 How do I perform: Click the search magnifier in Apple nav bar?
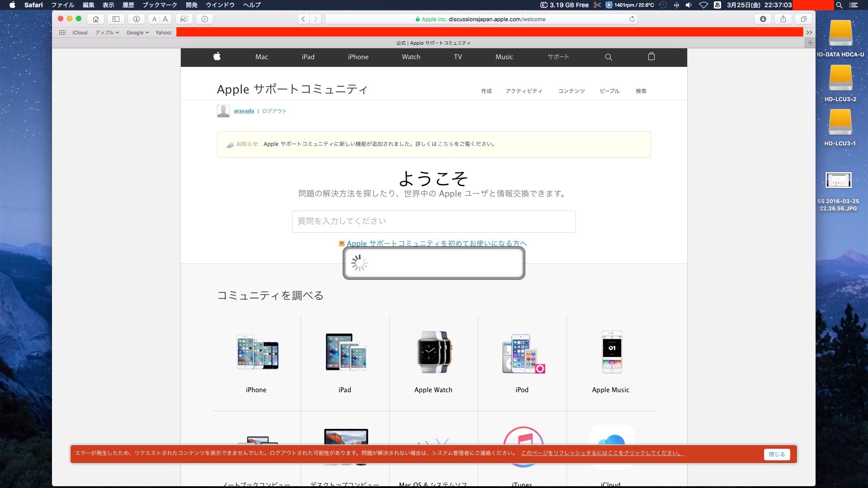609,57
